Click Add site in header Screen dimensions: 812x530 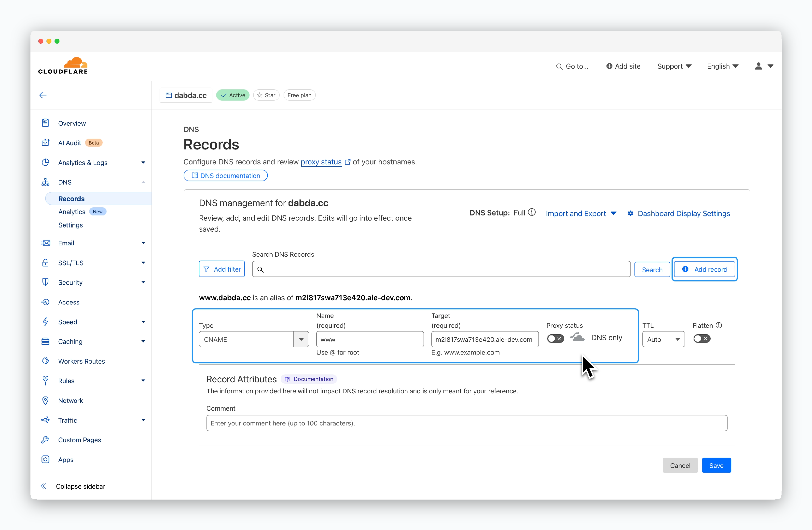click(623, 66)
